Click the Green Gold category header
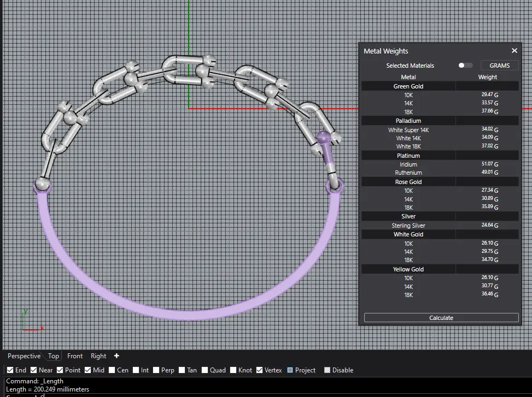The height and width of the screenshot is (397, 532). coord(408,86)
